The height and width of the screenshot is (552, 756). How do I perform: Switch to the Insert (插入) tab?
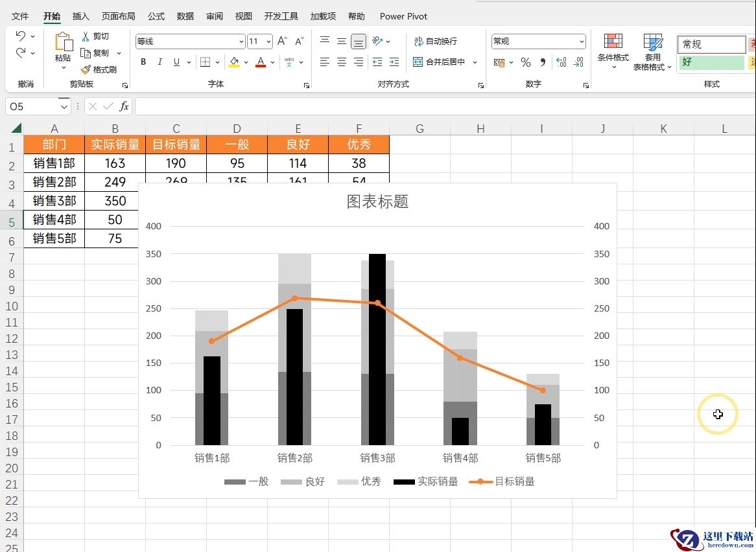pyautogui.click(x=80, y=16)
